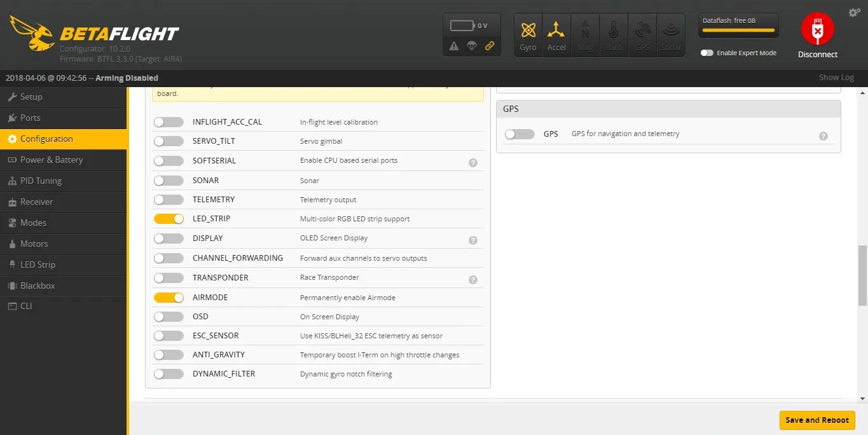868x435 pixels.
Task: Enable SONAR toggle
Action: coord(169,181)
